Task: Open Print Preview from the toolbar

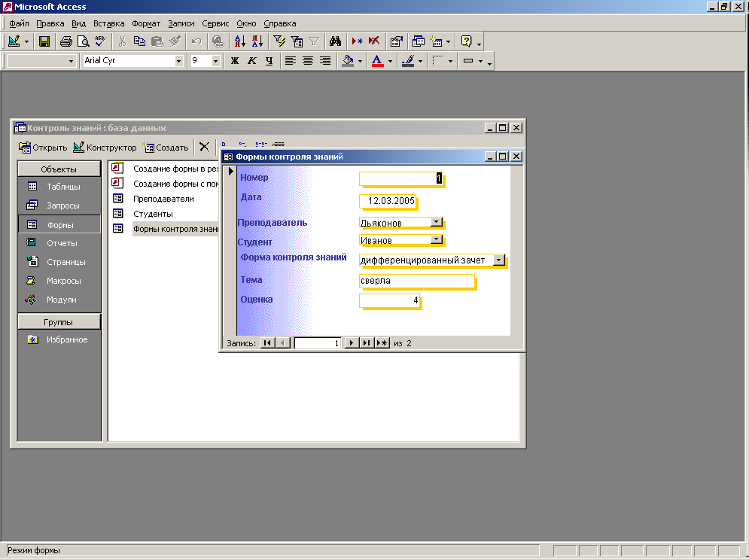Action: point(83,41)
